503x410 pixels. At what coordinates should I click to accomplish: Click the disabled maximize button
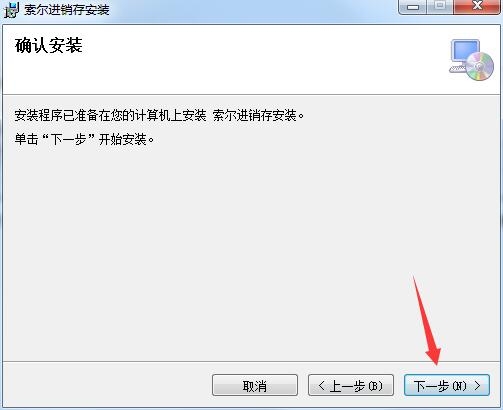440,7
